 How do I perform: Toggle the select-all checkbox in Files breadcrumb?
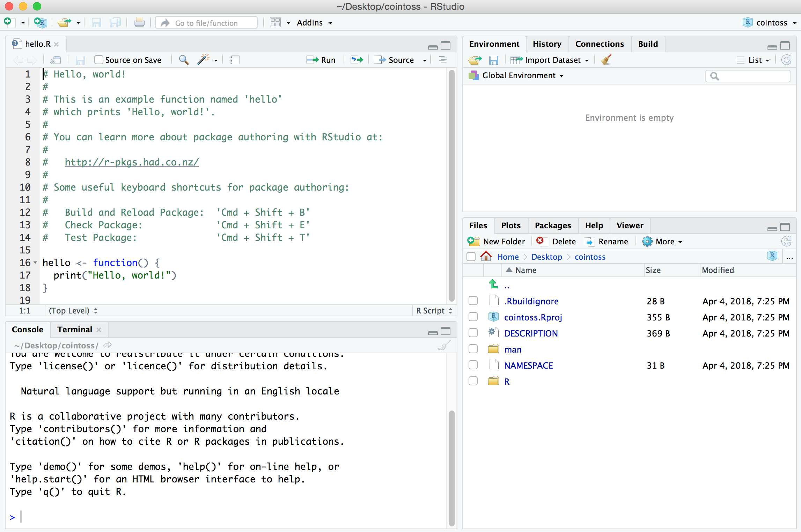(x=471, y=257)
